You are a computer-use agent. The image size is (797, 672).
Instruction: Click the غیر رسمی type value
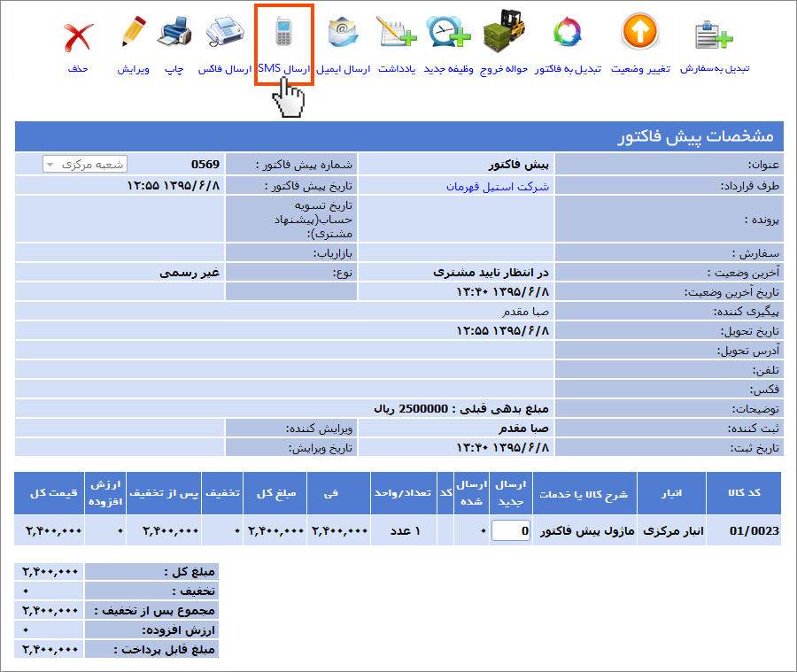tap(190, 273)
